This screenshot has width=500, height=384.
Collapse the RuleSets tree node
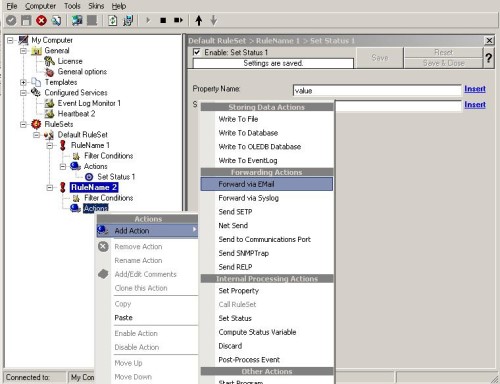click(x=23, y=124)
